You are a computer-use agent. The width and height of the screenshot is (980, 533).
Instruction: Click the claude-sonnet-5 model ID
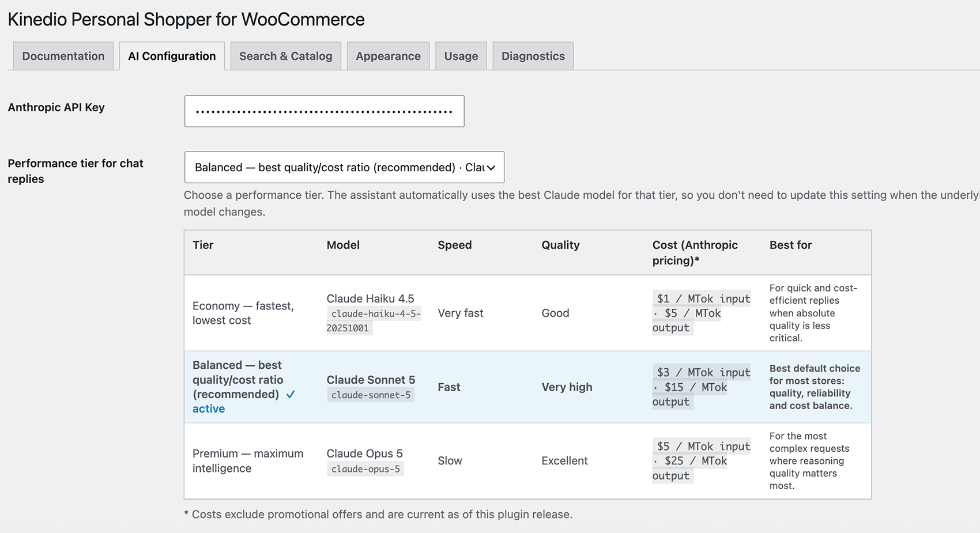(x=371, y=395)
